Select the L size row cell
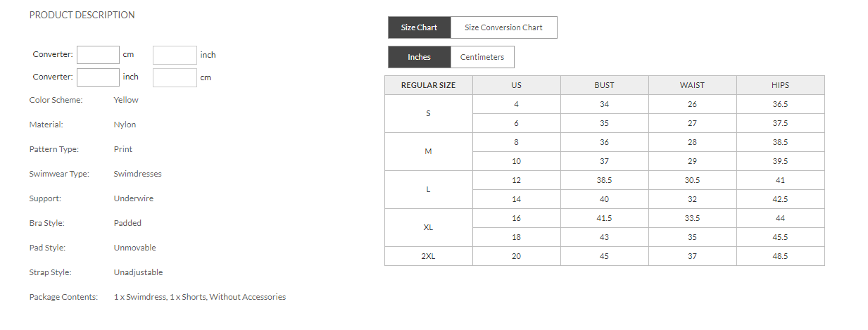Viewport: 868px width, 330px height. pos(428,190)
